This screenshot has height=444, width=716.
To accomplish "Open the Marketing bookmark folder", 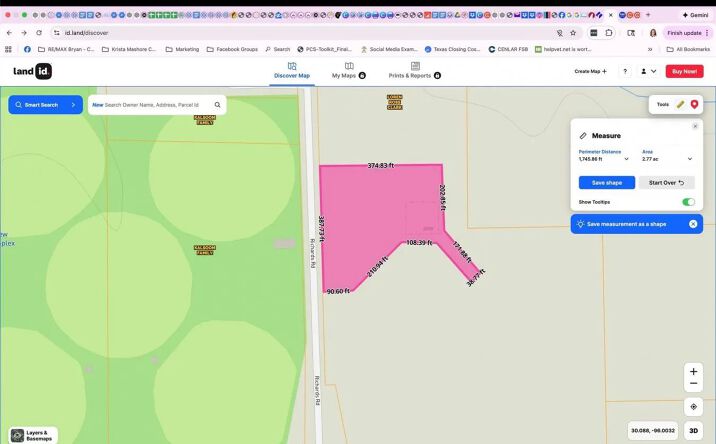I will tap(182, 49).
